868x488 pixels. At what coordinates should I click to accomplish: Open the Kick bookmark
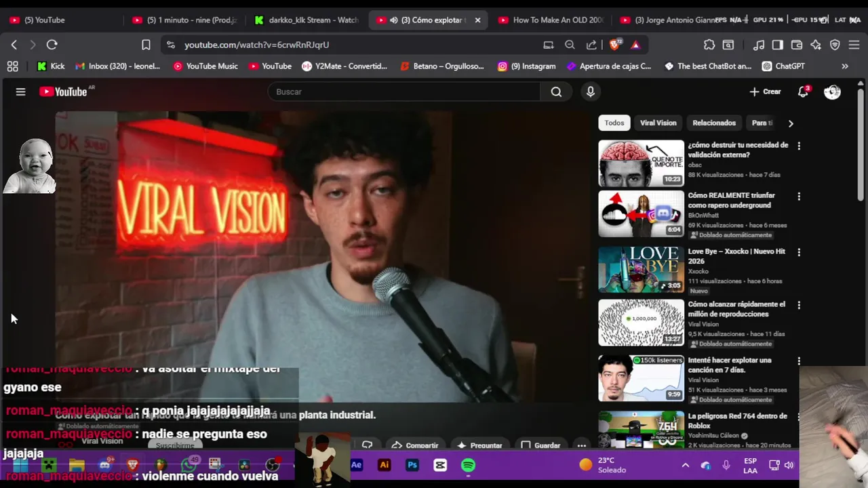coord(51,66)
